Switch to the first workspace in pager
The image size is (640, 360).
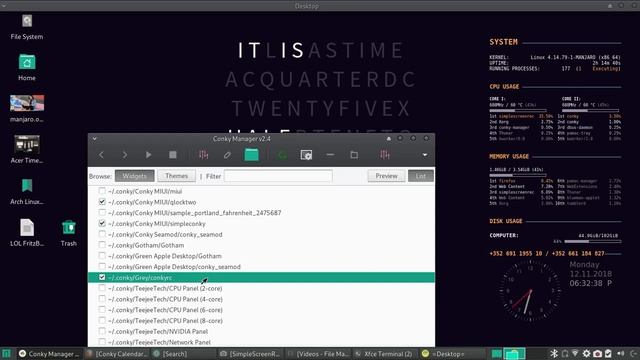tap(496, 353)
